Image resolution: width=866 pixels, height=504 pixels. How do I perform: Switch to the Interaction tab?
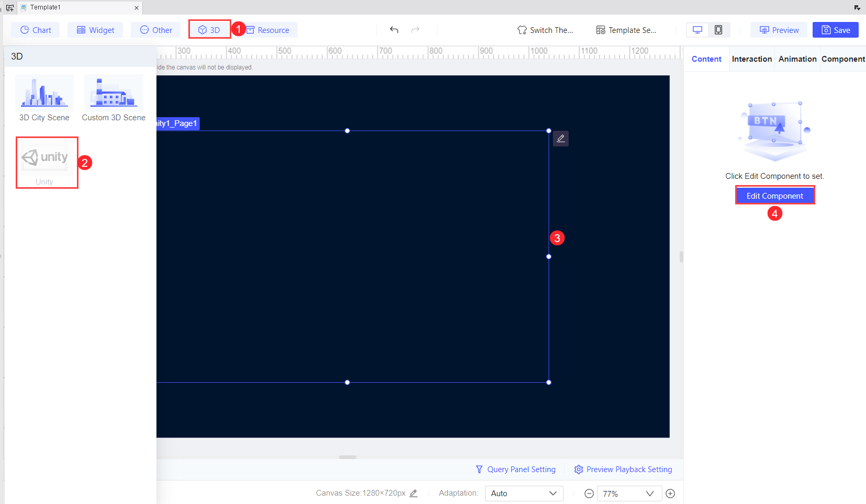coord(752,59)
